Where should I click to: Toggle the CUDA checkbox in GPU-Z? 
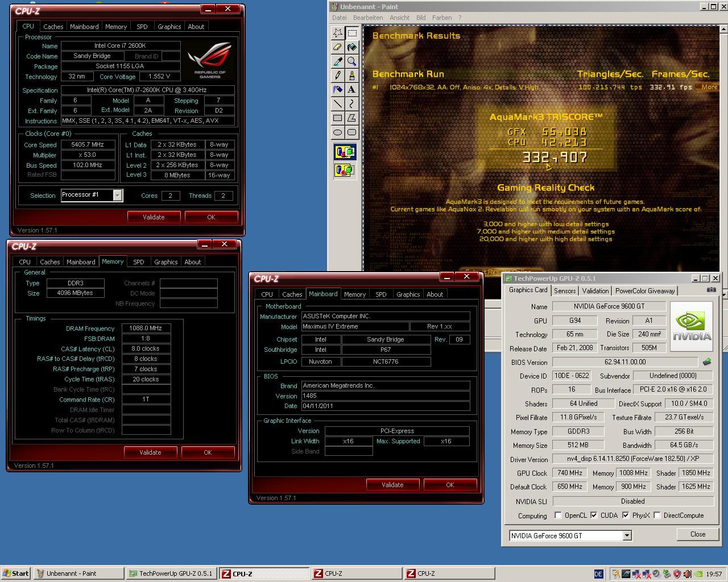click(x=594, y=516)
